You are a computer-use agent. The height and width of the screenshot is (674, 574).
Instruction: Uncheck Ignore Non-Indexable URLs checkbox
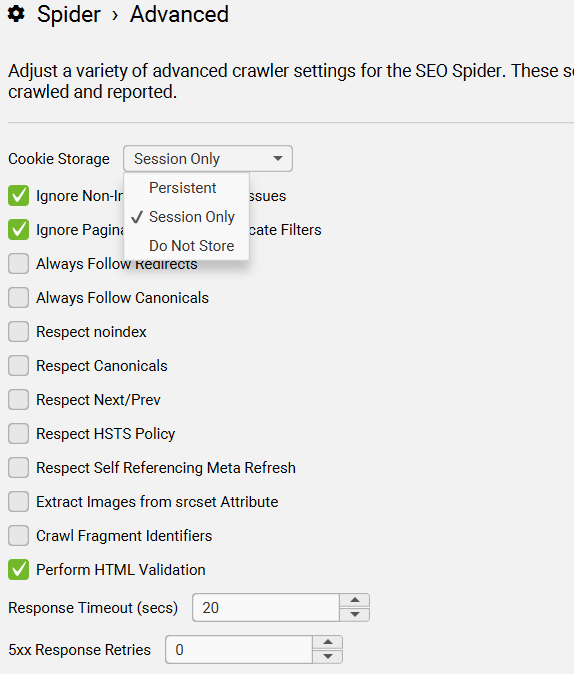18,196
